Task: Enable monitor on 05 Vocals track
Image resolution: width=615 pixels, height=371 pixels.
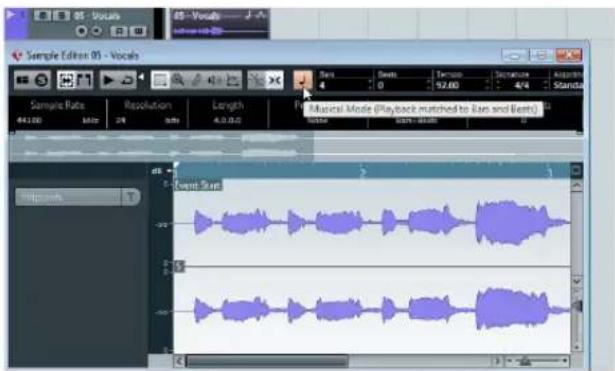Action: click(x=97, y=31)
